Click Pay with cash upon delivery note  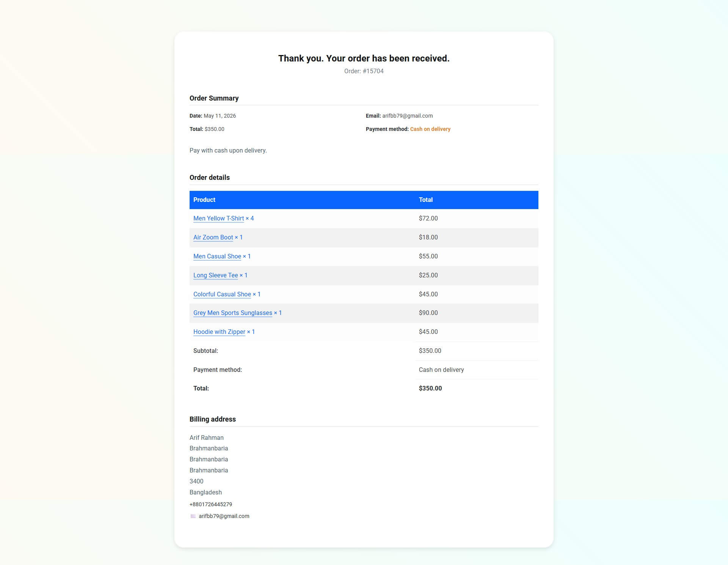[228, 150]
